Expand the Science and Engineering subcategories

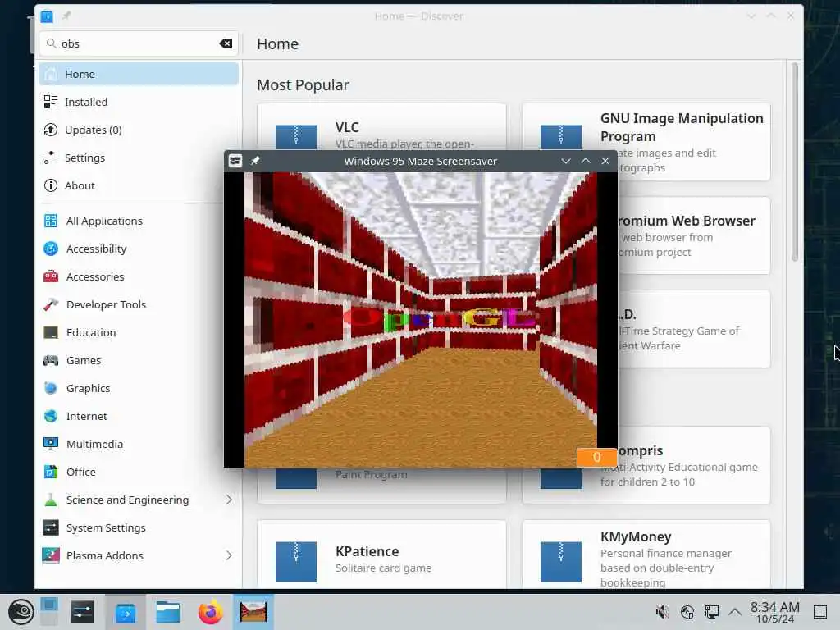(x=229, y=500)
